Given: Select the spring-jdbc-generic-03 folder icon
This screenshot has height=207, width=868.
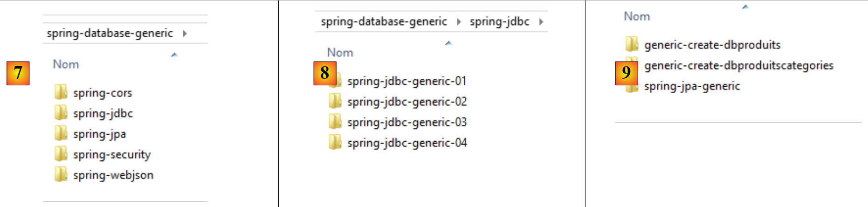Looking at the screenshot, I should 335,122.
